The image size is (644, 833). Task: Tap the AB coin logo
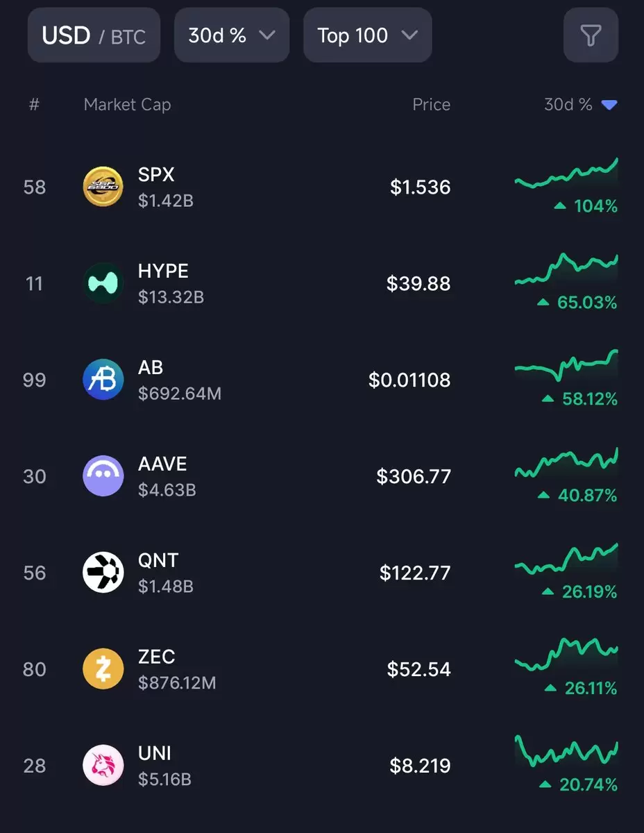(103, 380)
